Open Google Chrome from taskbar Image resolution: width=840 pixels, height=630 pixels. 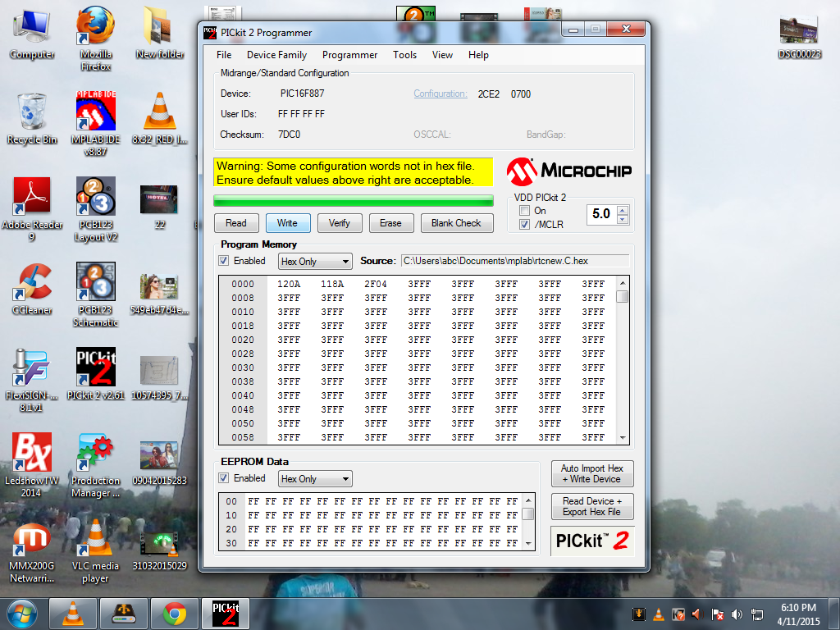[175, 614]
